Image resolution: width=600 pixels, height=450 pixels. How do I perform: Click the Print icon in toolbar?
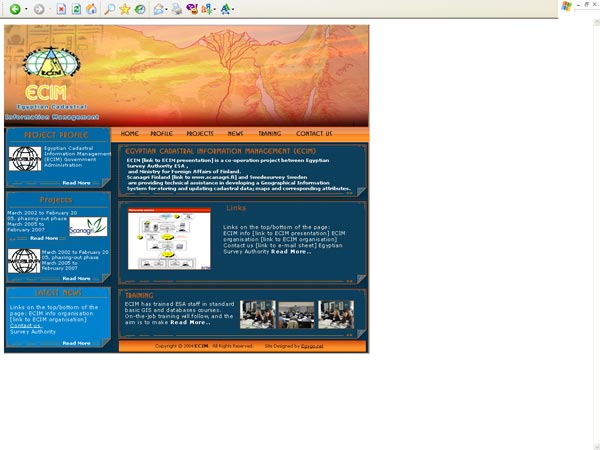tap(177, 9)
